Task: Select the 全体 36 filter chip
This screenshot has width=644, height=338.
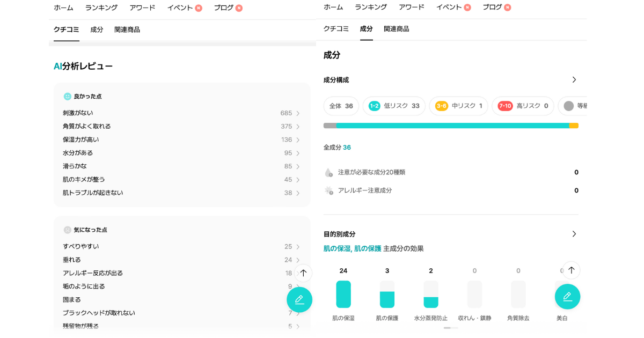Action: pos(341,106)
